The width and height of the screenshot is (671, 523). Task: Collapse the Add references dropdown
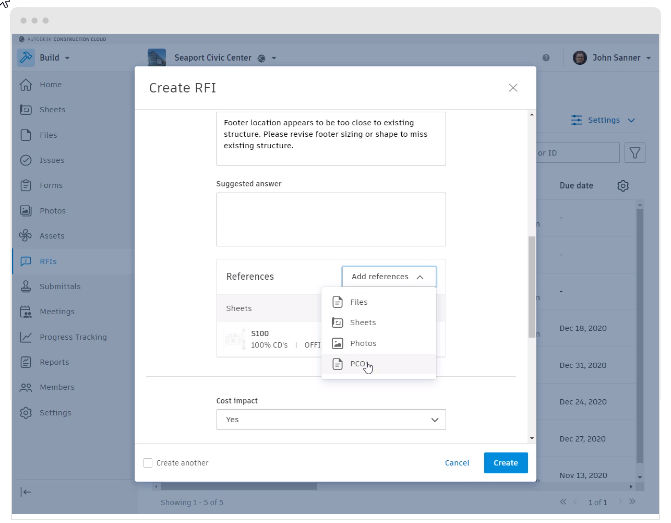point(388,277)
